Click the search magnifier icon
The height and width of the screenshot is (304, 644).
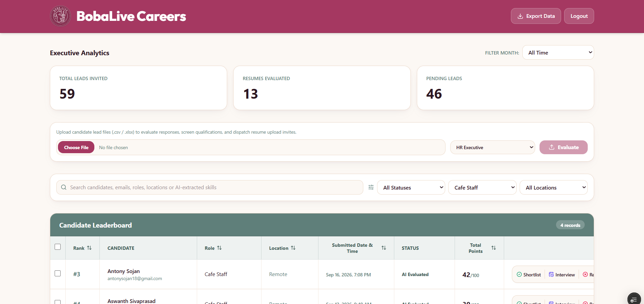[x=64, y=188]
